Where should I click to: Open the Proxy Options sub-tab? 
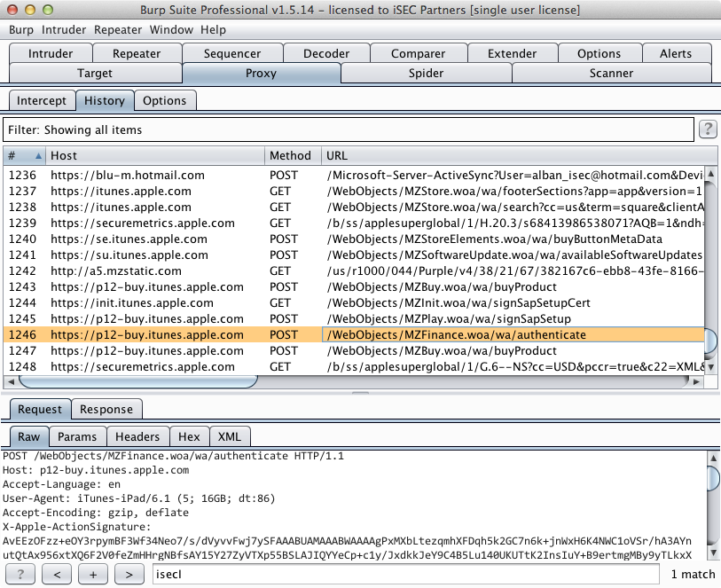coord(165,101)
